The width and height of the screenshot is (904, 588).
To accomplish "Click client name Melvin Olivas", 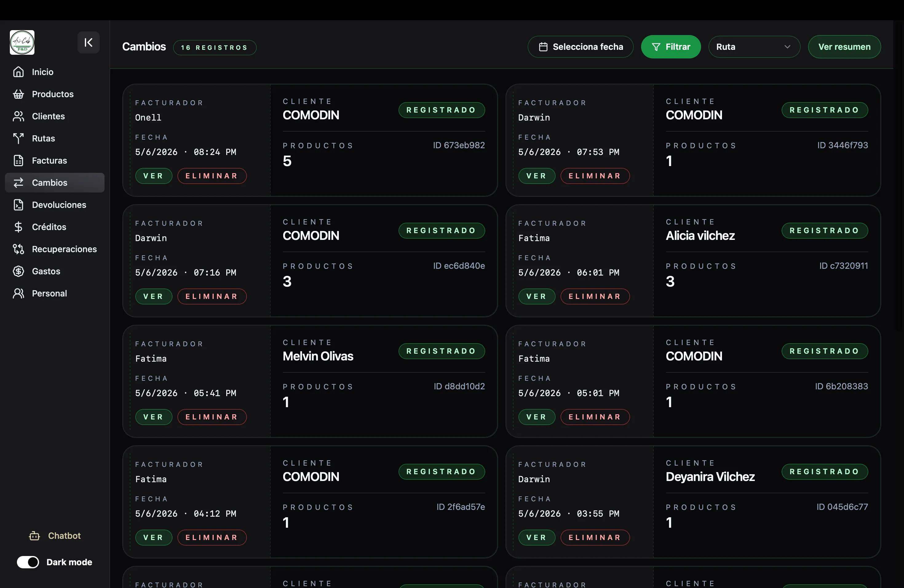I will click(318, 356).
